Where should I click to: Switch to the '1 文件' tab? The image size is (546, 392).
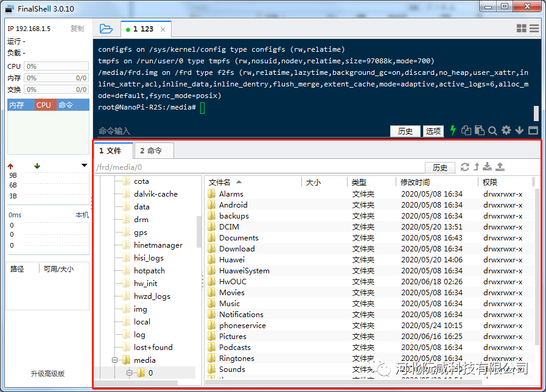(x=113, y=151)
